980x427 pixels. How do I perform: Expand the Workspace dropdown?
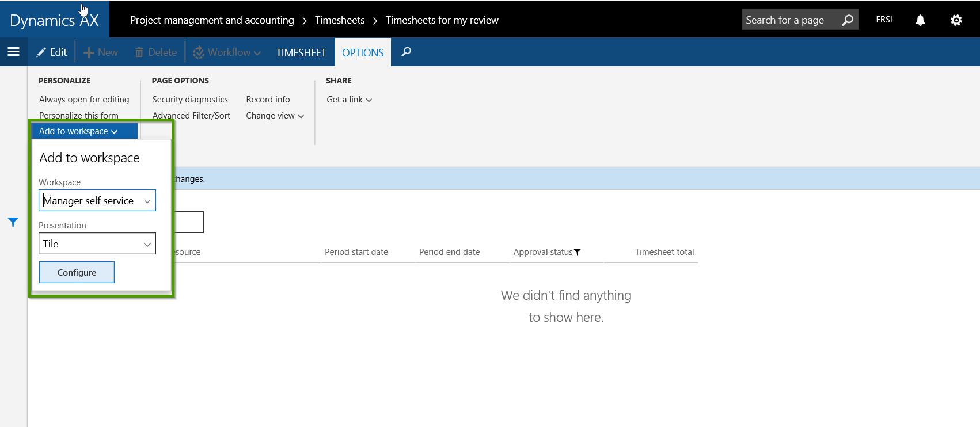pos(147,201)
